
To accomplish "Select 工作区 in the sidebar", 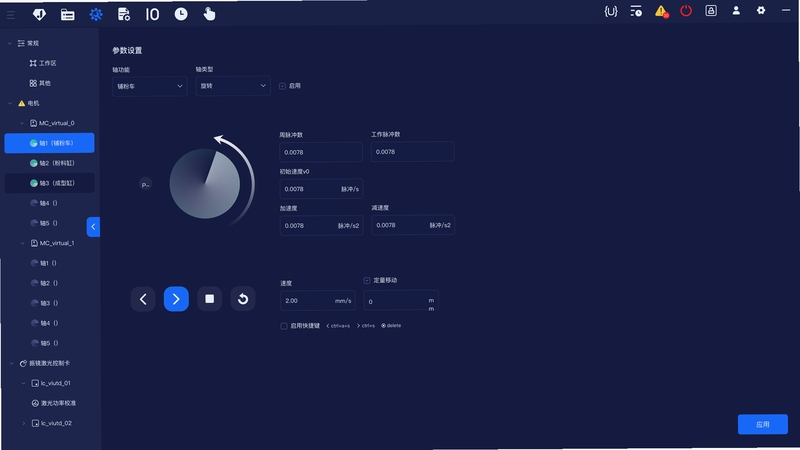I will pos(43,63).
